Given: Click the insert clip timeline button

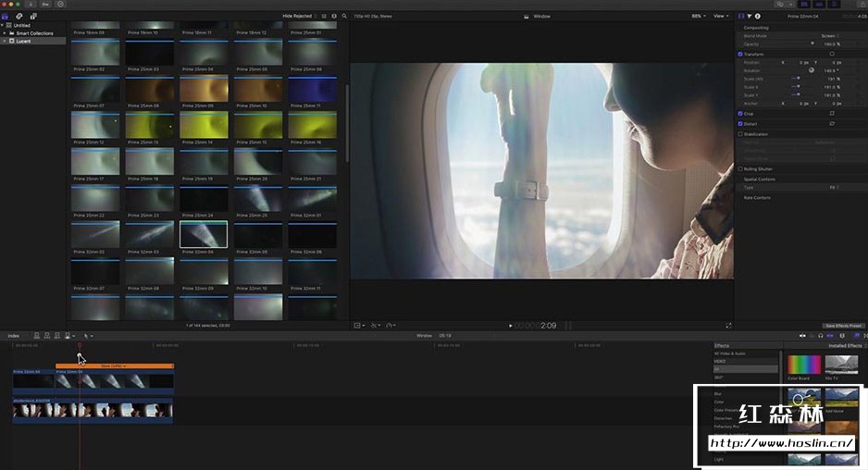Looking at the screenshot, I should [x=47, y=336].
